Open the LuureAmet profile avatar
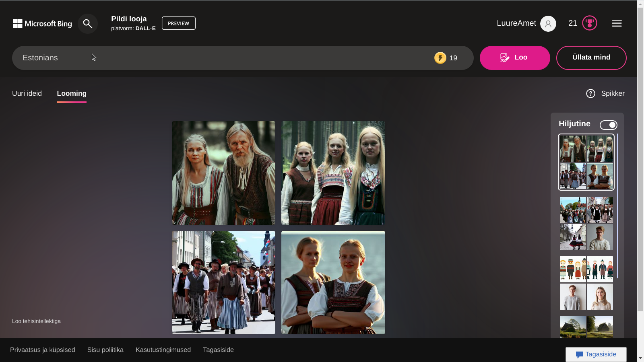Image resolution: width=644 pixels, height=362 pixels. pos(548,24)
